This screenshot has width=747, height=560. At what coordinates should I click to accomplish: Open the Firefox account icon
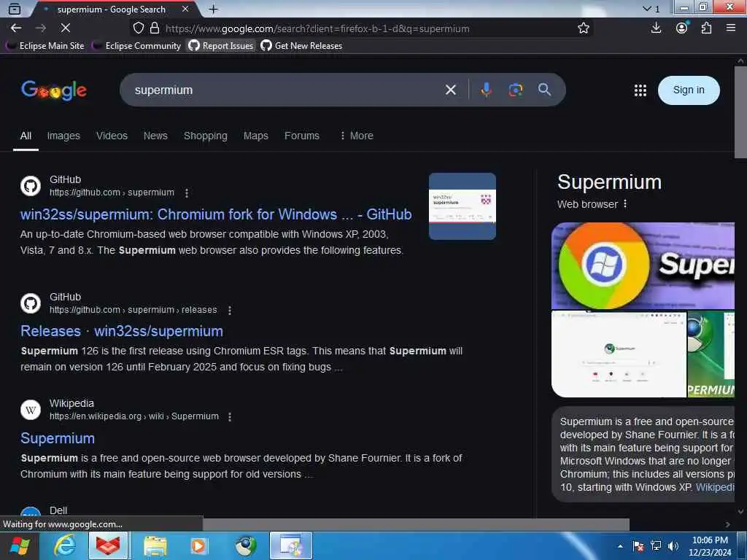(x=682, y=28)
